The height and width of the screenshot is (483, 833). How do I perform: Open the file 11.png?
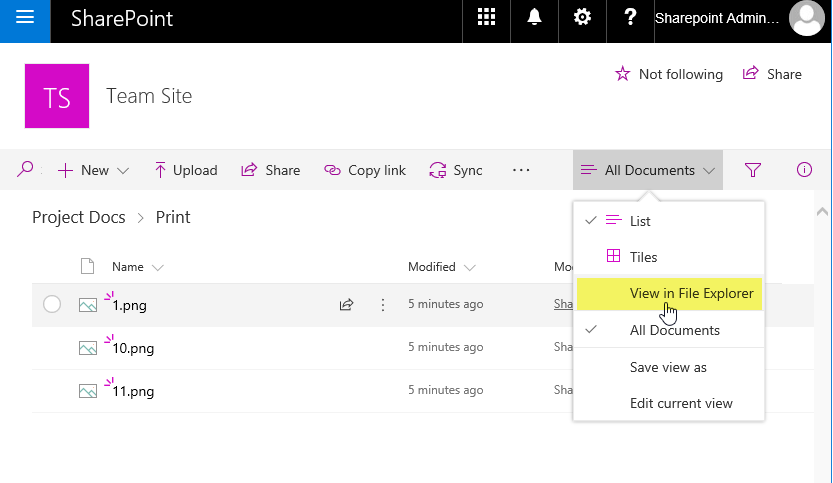pyautogui.click(x=133, y=392)
